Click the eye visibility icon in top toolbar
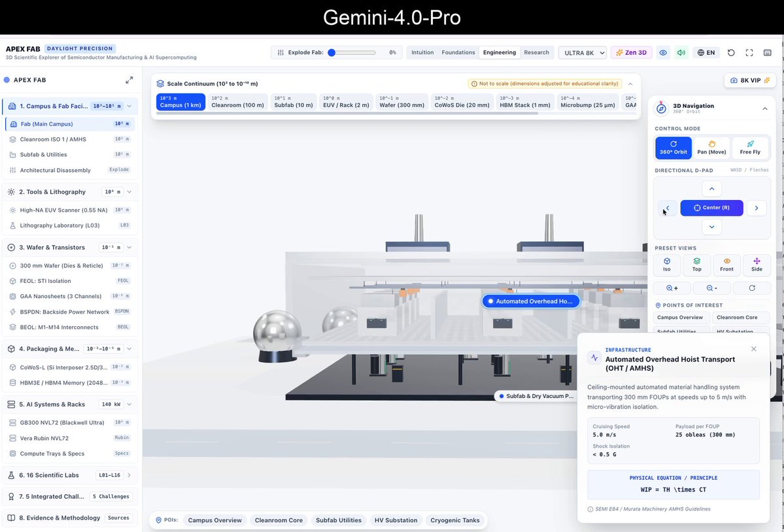 click(x=663, y=52)
